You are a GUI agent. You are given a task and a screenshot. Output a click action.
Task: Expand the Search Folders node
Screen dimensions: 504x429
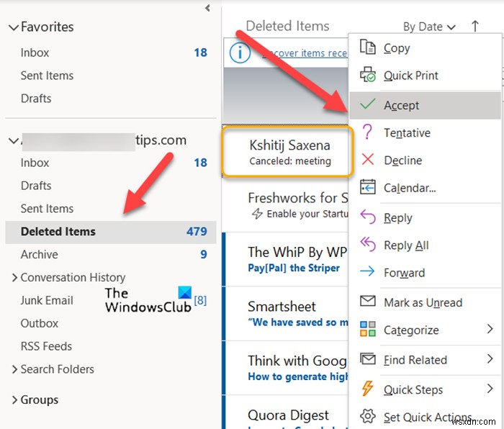coord(14,369)
